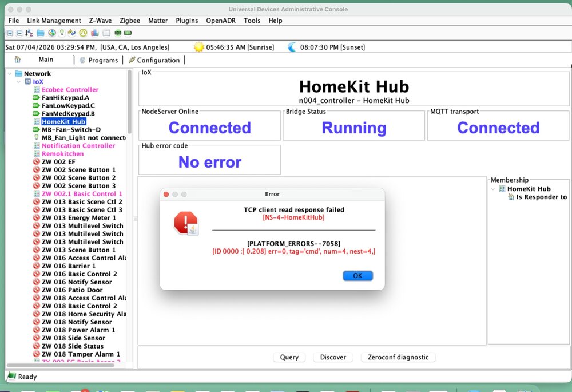This screenshot has width=572, height=392.
Task: Select ZW 013 Energy Meter 1
Action: [x=79, y=218]
